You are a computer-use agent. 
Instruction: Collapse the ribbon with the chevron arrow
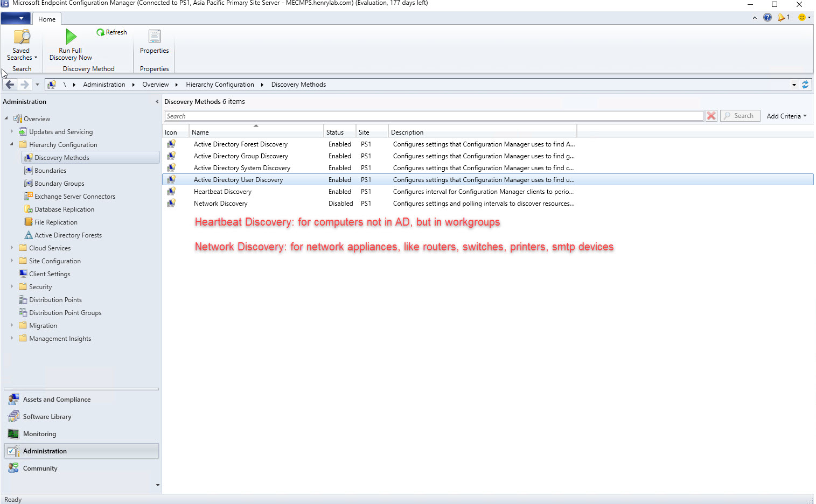[x=755, y=17]
